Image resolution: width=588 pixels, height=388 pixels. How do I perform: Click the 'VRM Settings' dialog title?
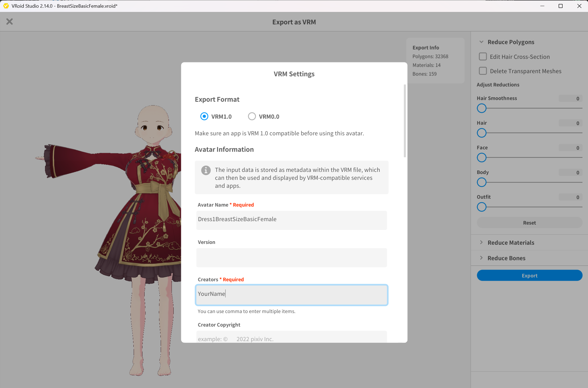(x=294, y=74)
